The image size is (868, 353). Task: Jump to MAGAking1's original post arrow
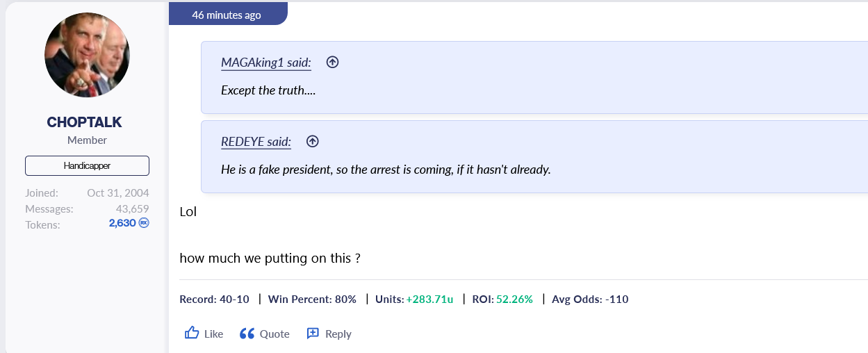(332, 63)
